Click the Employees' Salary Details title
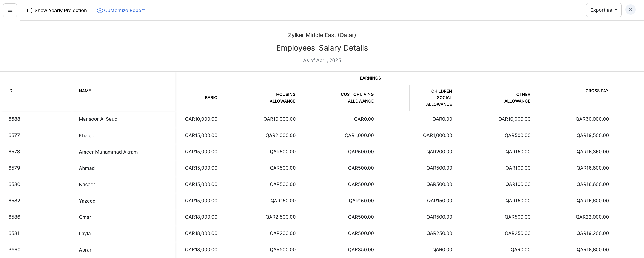The width and height of the screenshot is (644, 258). point(322,48)
